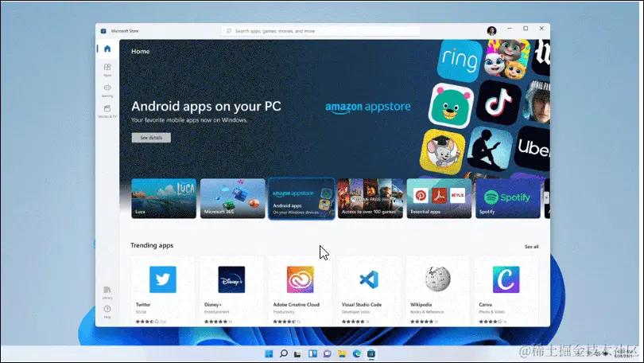This screenshot has height=363, width=644.
Task: Click the search magnifier icon in Store
Action: [x=229, y=31]
